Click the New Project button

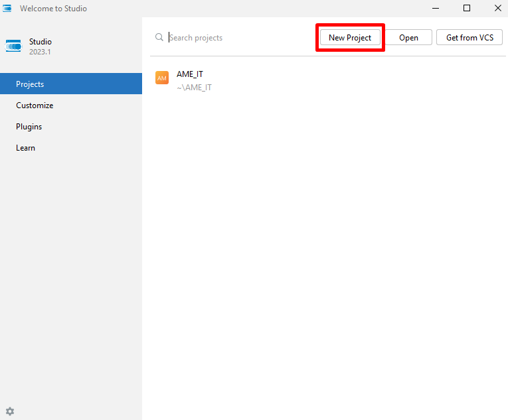coord(350,38)
